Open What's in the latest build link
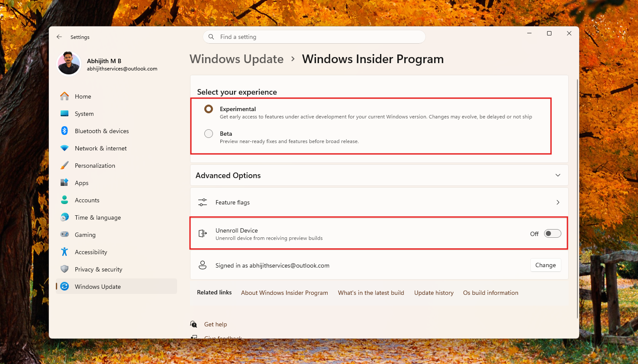This screenshot has height=364, width=638. 371,293
